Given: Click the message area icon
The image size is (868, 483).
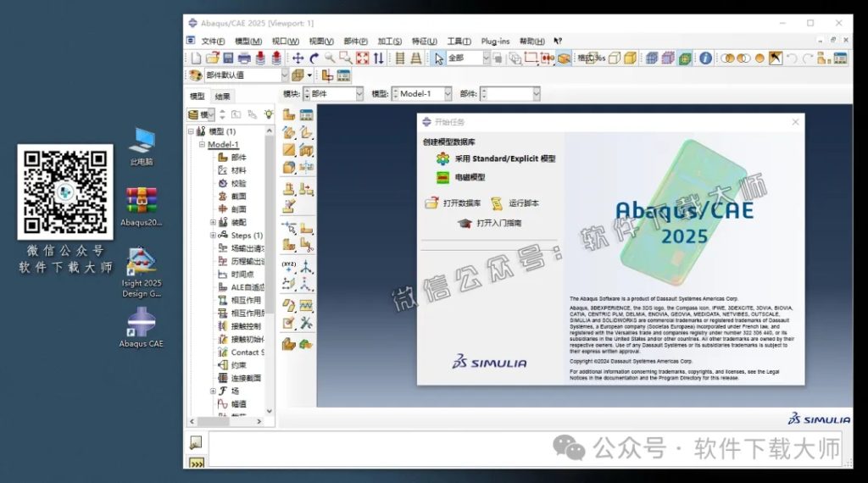Looking at the screenshot, I should [x=196, y=442].
